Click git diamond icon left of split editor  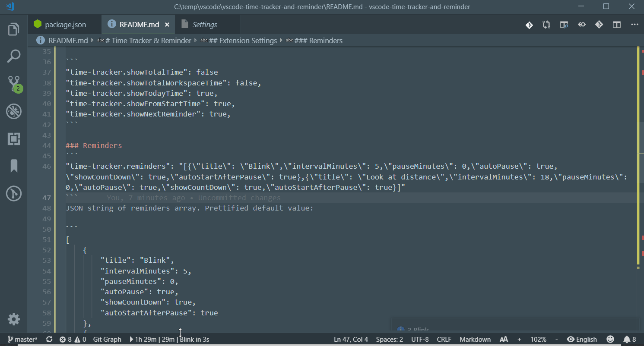click(x=599, y=25)
